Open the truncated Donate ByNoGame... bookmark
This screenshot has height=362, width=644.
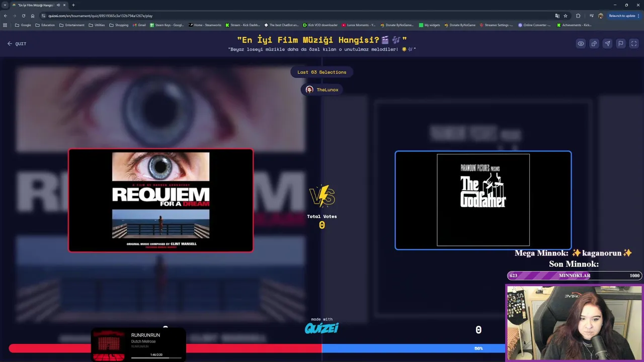coord(397,25)
